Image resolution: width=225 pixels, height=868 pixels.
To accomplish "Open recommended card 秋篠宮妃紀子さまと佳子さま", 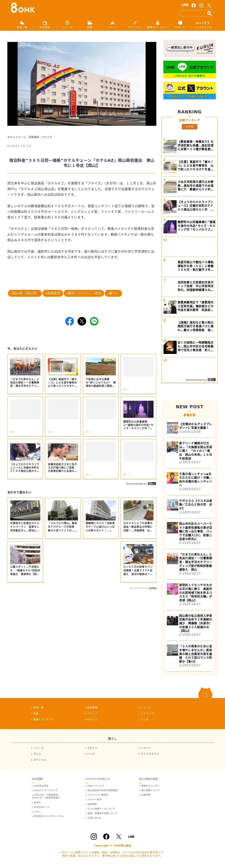I will tap(63, 459).
